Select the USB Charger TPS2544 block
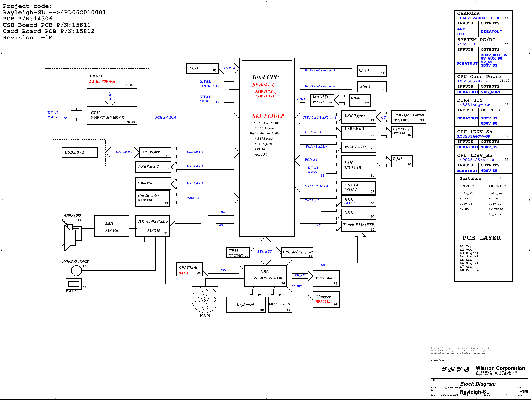This screenshot has height=400, width=532. click(x=402, y=132)
